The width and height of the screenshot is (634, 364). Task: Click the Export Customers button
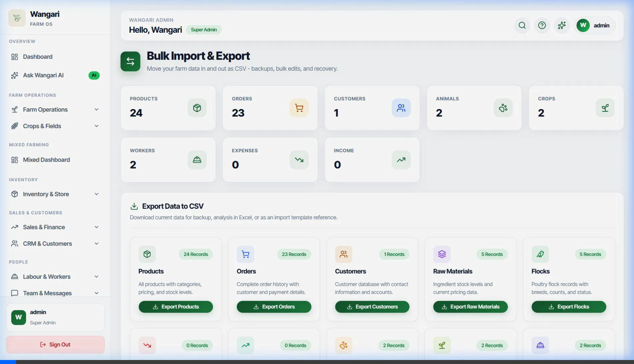tap(372, 307)
